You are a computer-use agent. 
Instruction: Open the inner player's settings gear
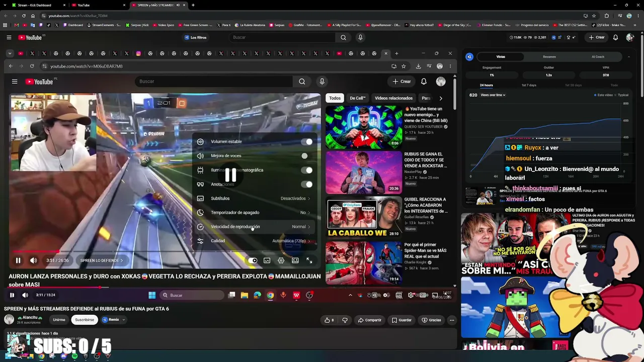coord(281,260)
